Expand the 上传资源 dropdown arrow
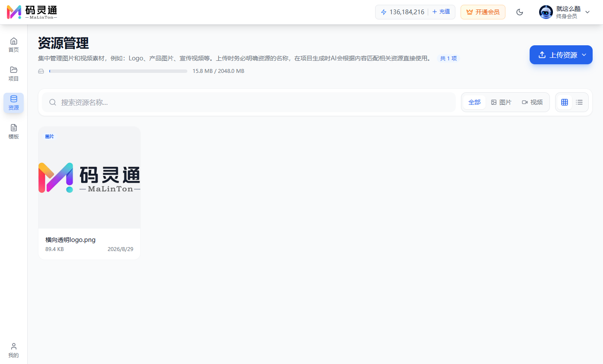603x364 pixels. coord(584,55)
